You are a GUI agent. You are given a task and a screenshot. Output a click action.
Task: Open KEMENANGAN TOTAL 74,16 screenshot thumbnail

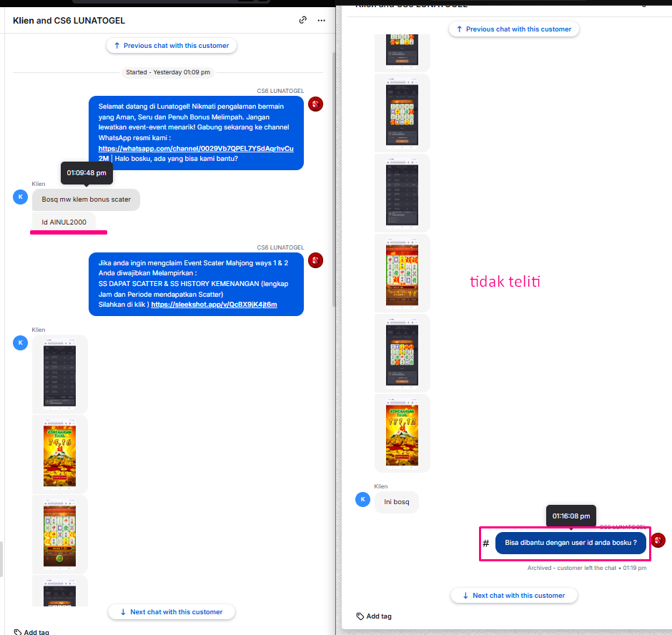coord(59,455)
